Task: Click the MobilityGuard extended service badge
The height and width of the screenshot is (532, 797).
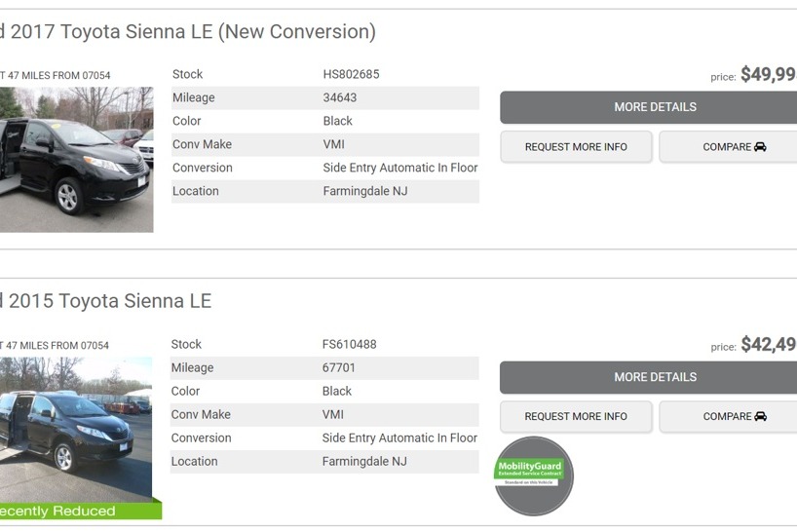Action: [x=533, y=475]
